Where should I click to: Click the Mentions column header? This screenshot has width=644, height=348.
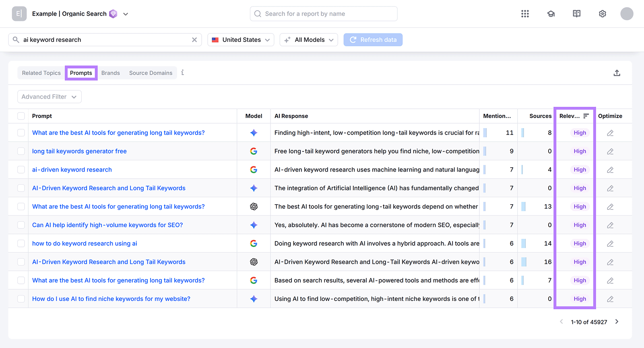pos(497,116)
